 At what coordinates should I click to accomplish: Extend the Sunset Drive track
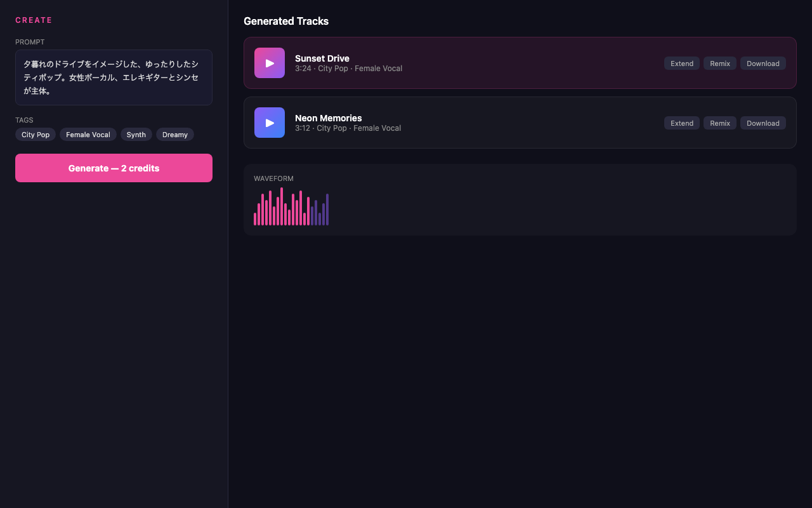point(681,63)
